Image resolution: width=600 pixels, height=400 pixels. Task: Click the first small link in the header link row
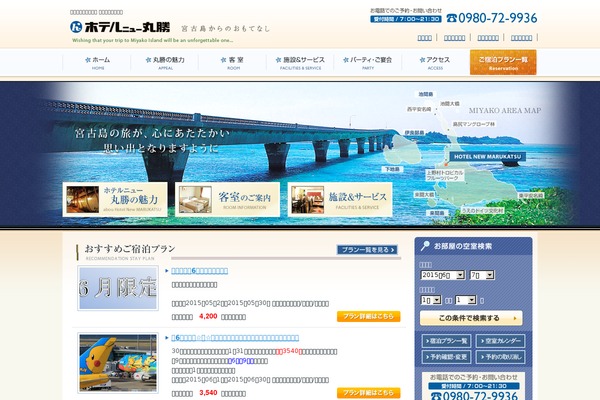click(424, 38)
